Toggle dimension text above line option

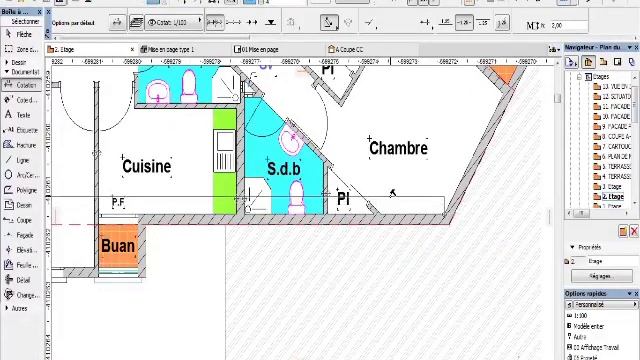[445, 22]
